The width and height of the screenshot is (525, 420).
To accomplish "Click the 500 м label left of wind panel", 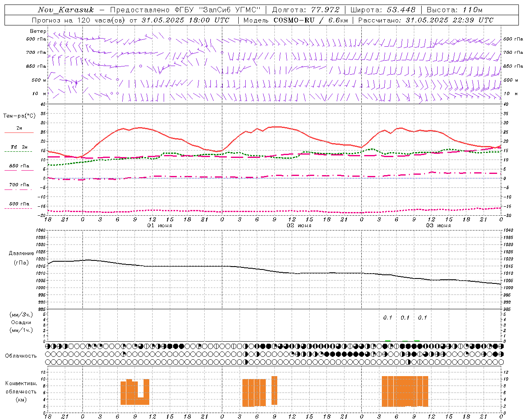I will 39,80.
